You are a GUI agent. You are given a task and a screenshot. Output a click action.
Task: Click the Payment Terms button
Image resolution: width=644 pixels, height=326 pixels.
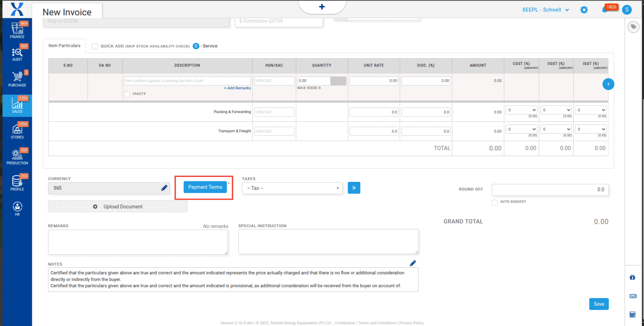(205, 187)
